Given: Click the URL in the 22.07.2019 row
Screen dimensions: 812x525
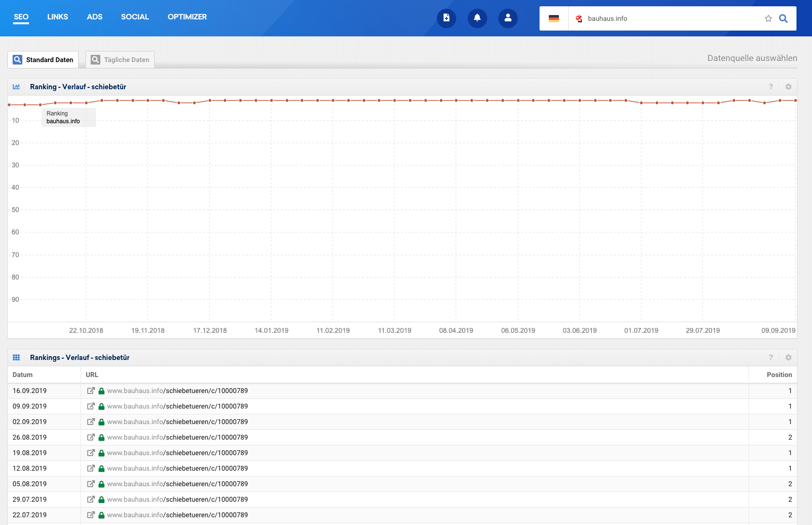Looking at the screenshot, I should click(x=177, y=515).
